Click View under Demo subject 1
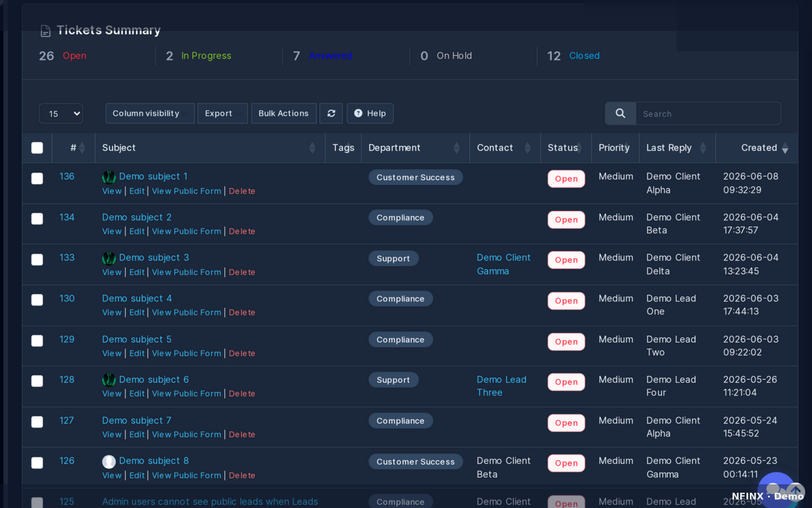This screenshot has width=812, height=508. (112, 191)
